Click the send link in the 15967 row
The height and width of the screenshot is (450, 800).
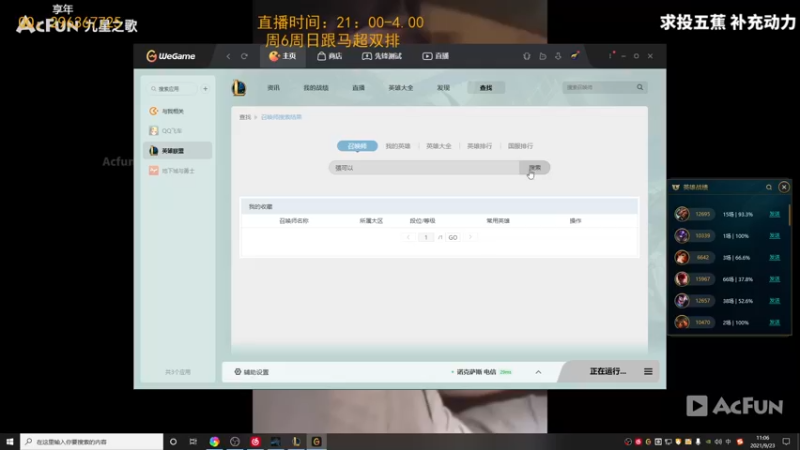tap(774, 279)
